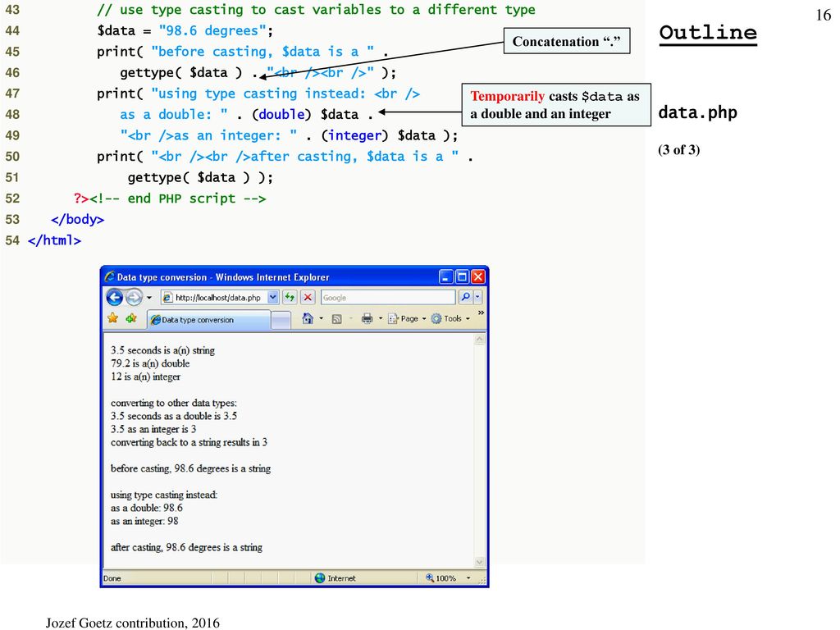Go to Home page via house icon
This screenshot has width=840, height=630.
coord(308,318)
